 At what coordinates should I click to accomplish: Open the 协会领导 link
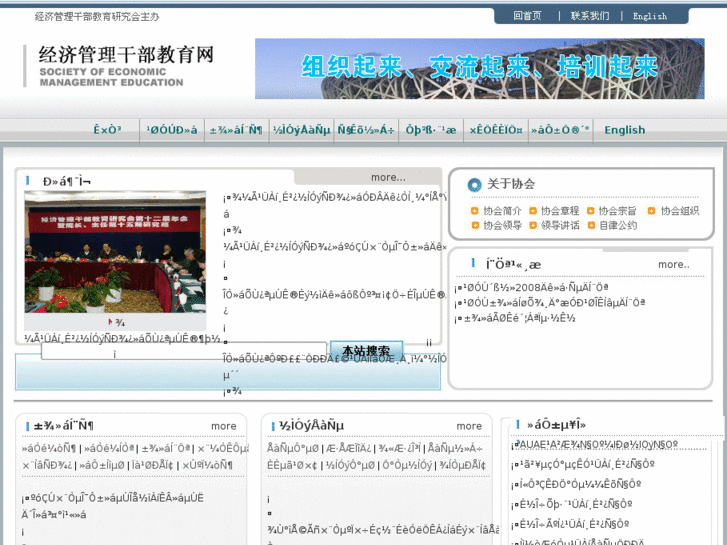(502, 225)
